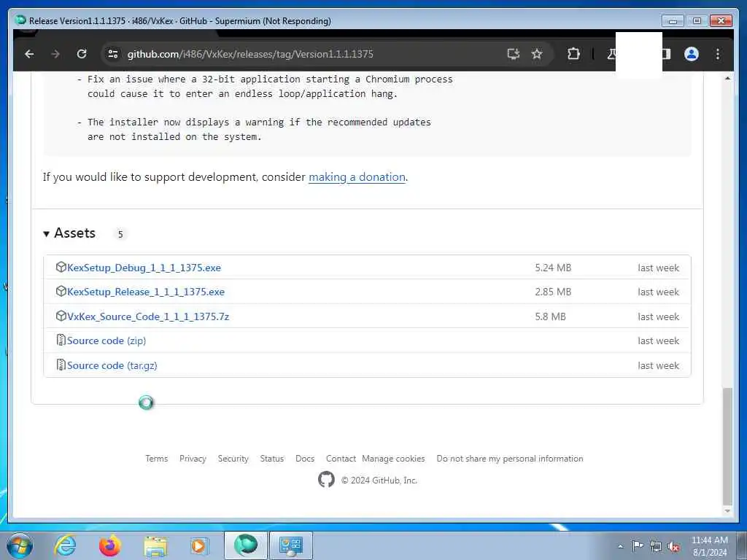Screen dimensions: 747x560
Task: Click the 5.8 MB size text
Action: (x=550, y=316)
